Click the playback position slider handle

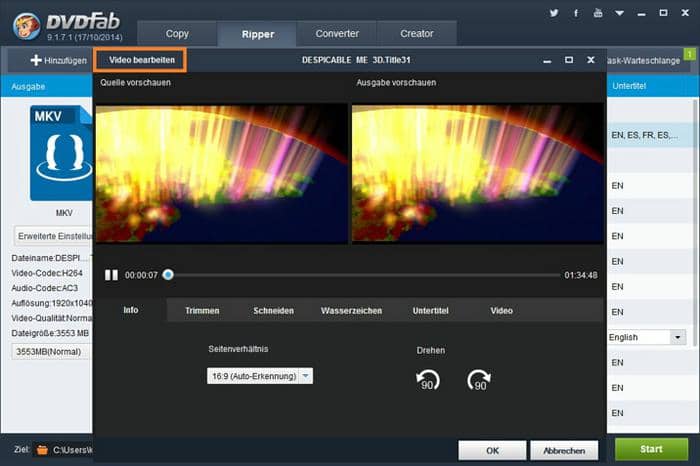coord(168,275)
